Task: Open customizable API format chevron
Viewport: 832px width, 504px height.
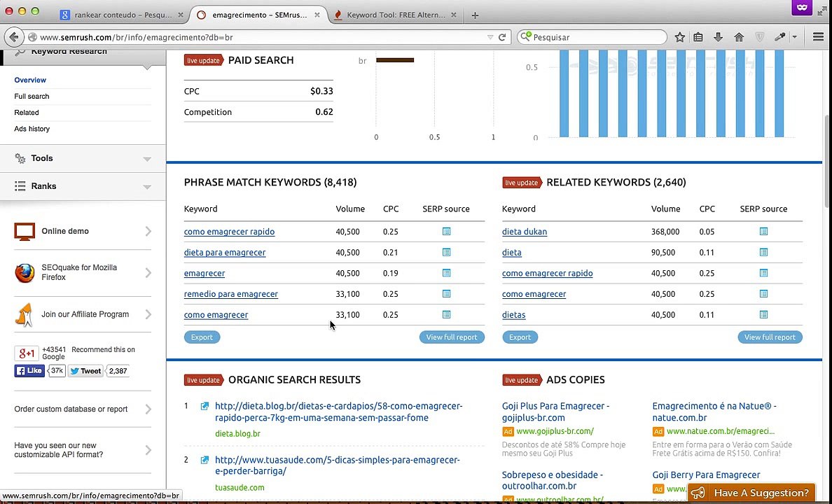Action: [148, 450]
